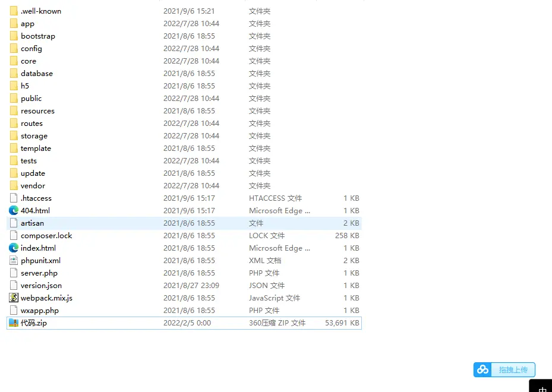Click the version.json file icon
The height and width of the screenshot is (392, 552).
14,285
